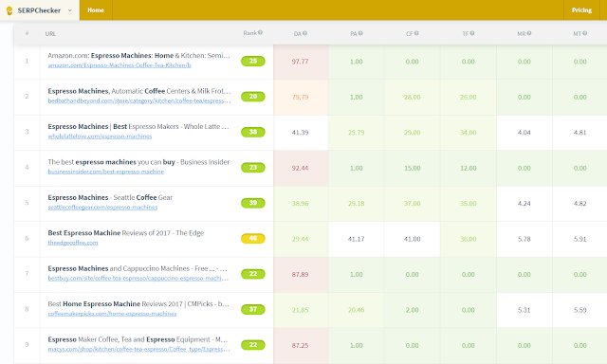Open the Home menu tab
This screenshot has height=364, width=607.
pyautogui.click(x=96, y=10)
